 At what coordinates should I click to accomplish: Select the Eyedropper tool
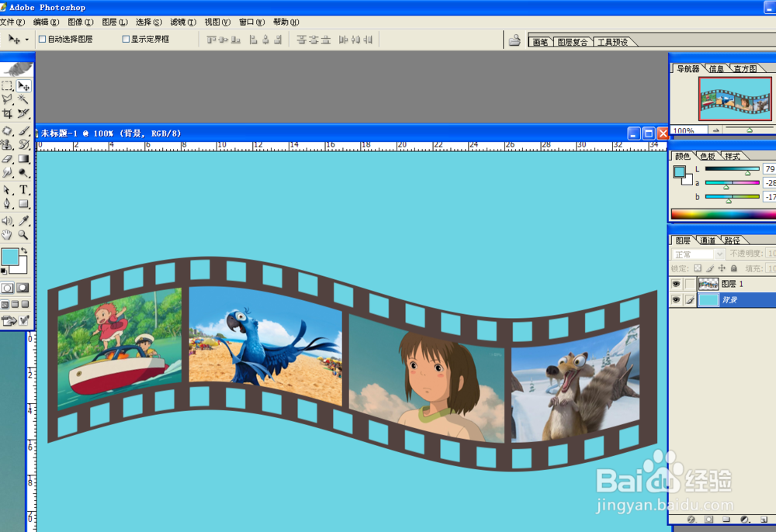pos(23,221)
